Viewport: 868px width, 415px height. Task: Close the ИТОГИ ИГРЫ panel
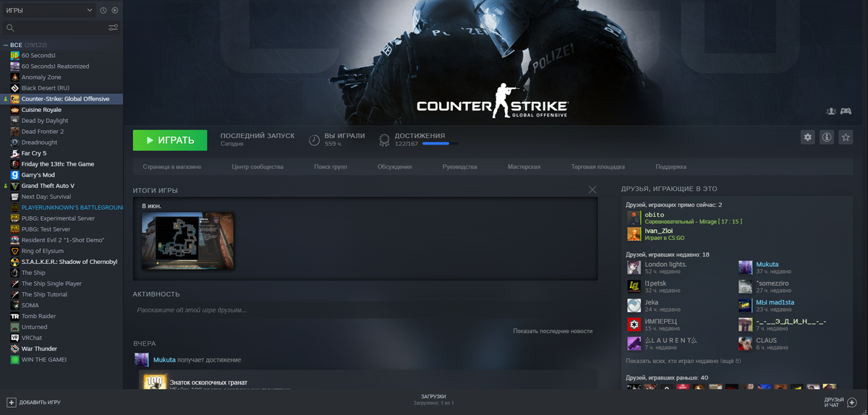(592, 190)
